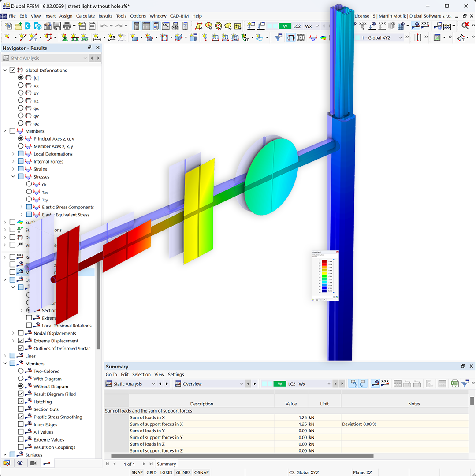Click the red color band in the Control Panel legend

pyautogui.click(x=324, y=264)
